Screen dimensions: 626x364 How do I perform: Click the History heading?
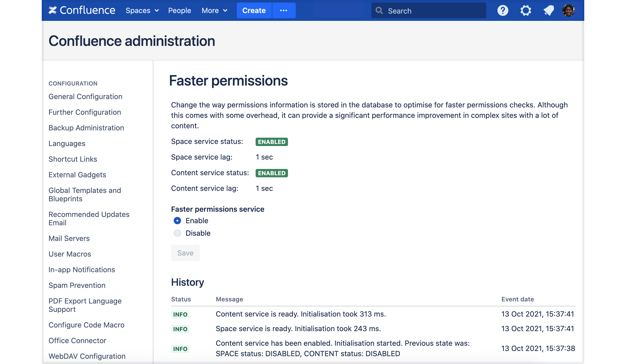[x=188, y=282]
